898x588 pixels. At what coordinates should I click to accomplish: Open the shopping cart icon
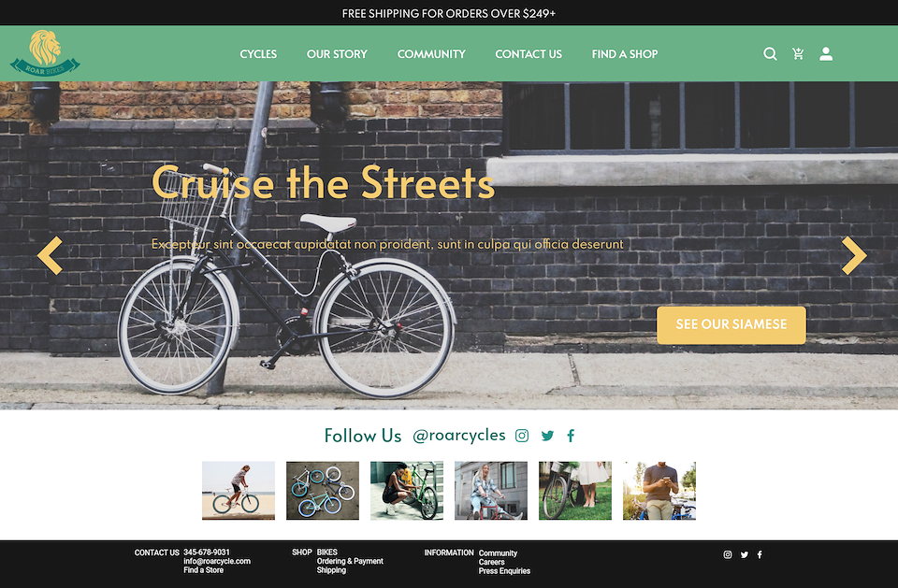point(798,54)
